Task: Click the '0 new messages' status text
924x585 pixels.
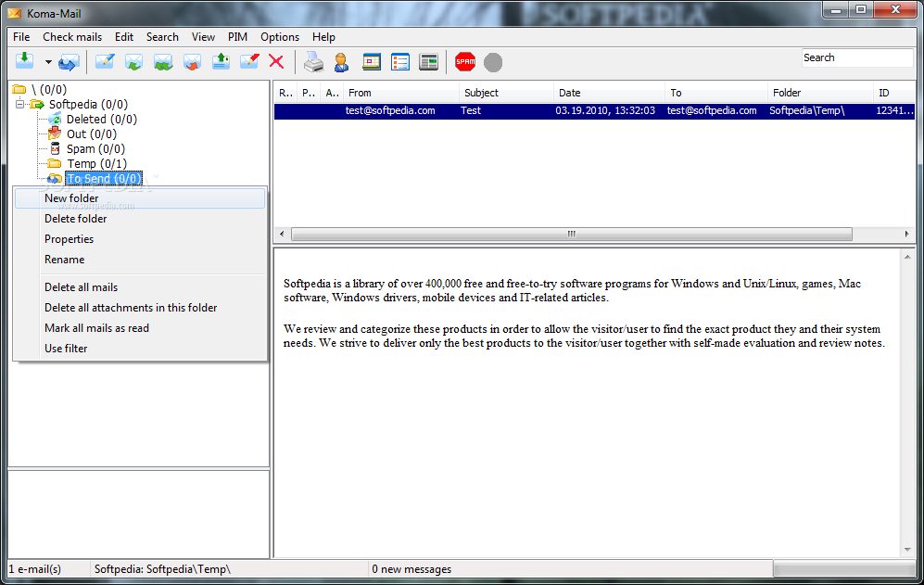Action: coord(411,569)
